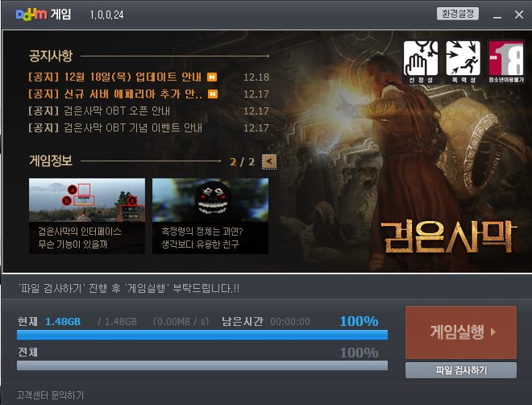Click the blue 1.48GB current size value

pos(63,321)
